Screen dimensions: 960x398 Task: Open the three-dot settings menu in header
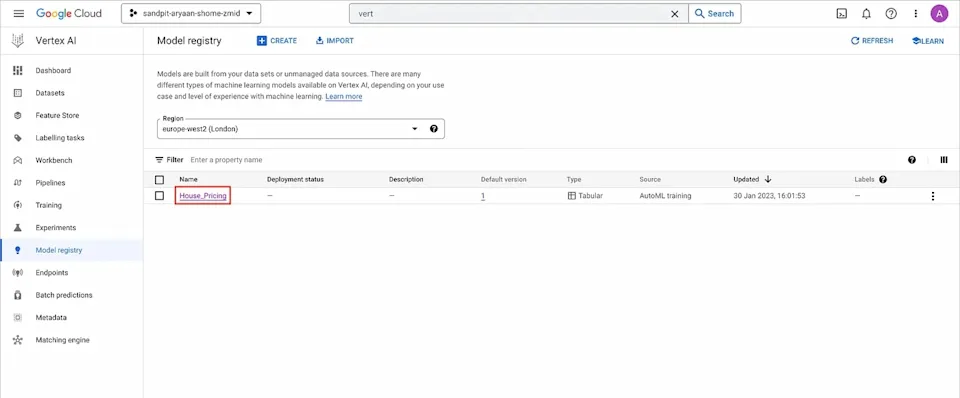click(915, 13)
